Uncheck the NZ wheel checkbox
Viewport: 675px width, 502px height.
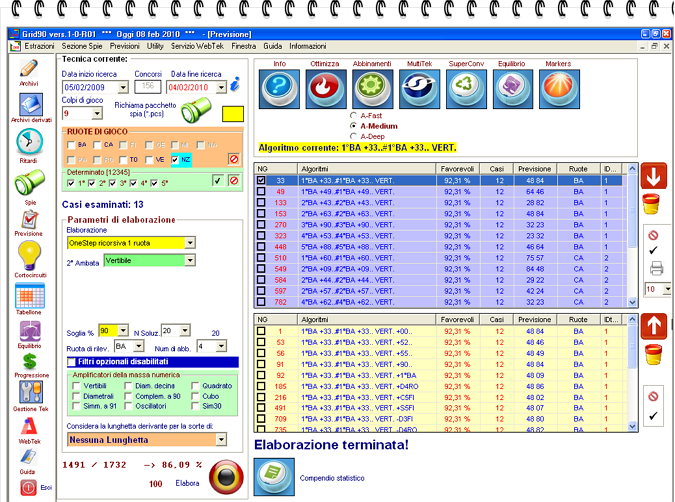pyautogui.click(x=175, y=160)
